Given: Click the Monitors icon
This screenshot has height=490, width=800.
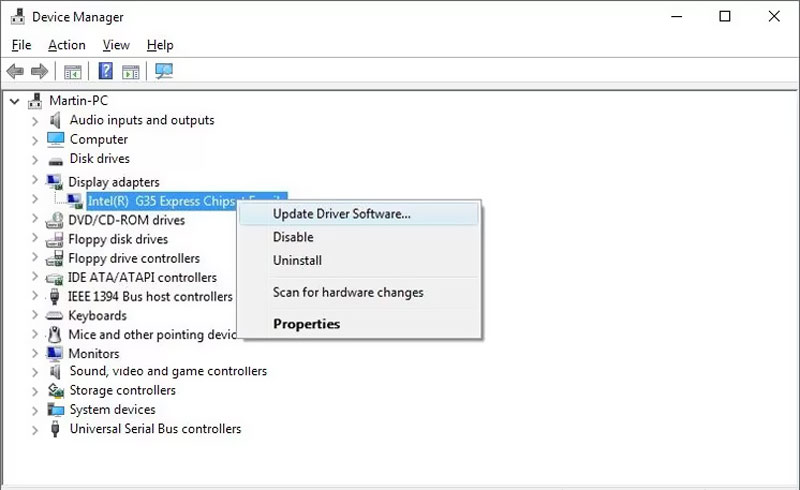Looking at the screenshot, I should (54, 353).
